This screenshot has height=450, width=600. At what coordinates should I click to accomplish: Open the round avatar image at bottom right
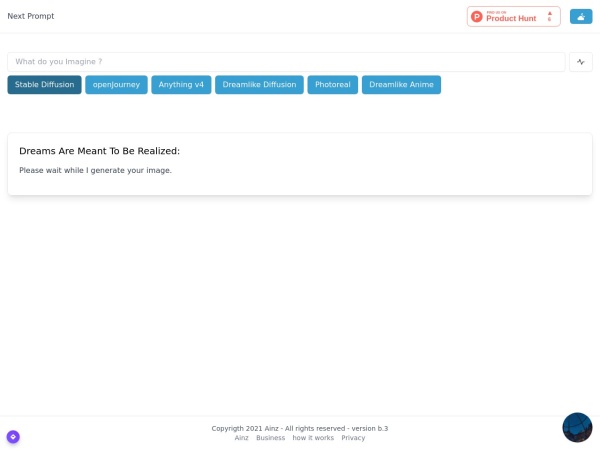[577, 427]
